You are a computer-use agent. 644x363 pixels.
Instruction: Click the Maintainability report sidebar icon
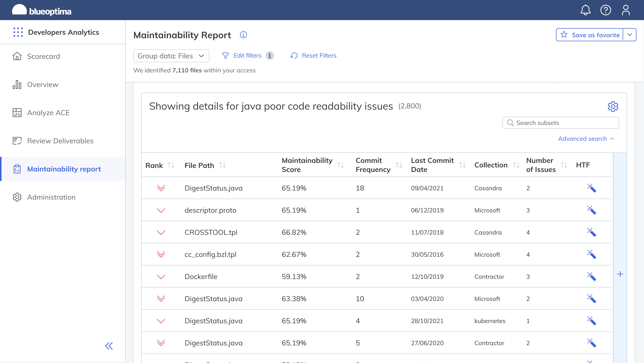(x=17, y=169)
